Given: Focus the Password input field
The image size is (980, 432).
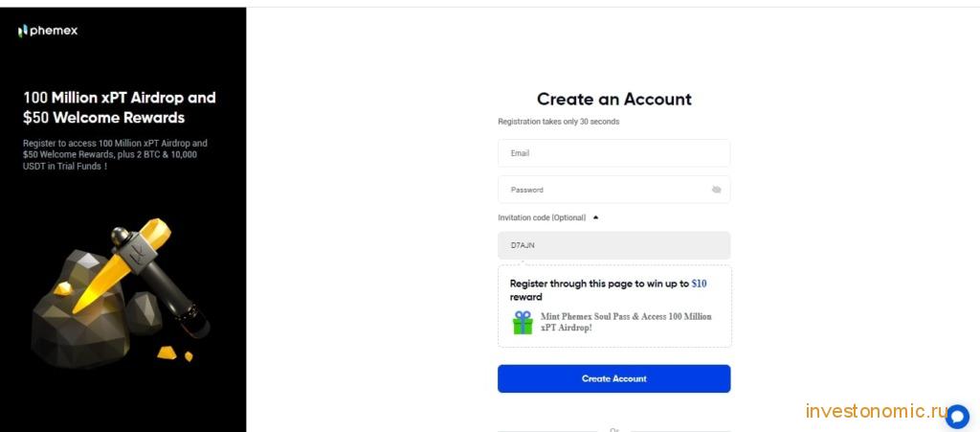Looking at the screenshot, I should coord(613,190).
